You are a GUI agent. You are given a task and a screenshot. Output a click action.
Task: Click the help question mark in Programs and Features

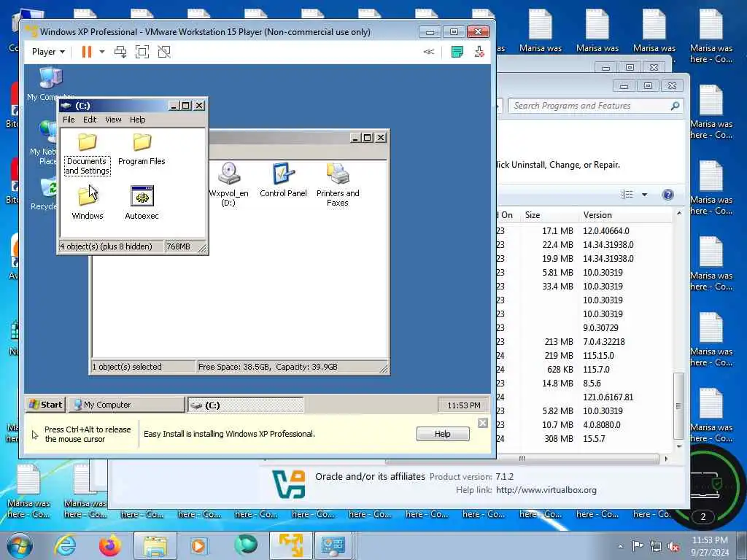pos(668,194)
